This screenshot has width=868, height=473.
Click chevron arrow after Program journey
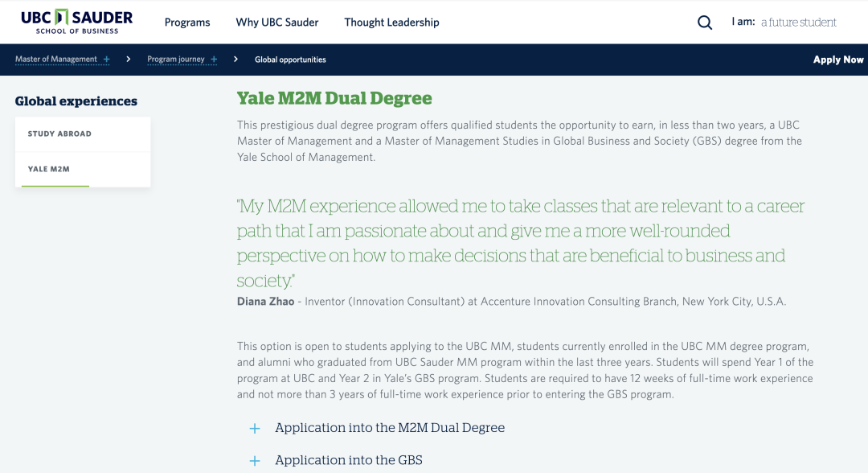(x=235, y=59)
